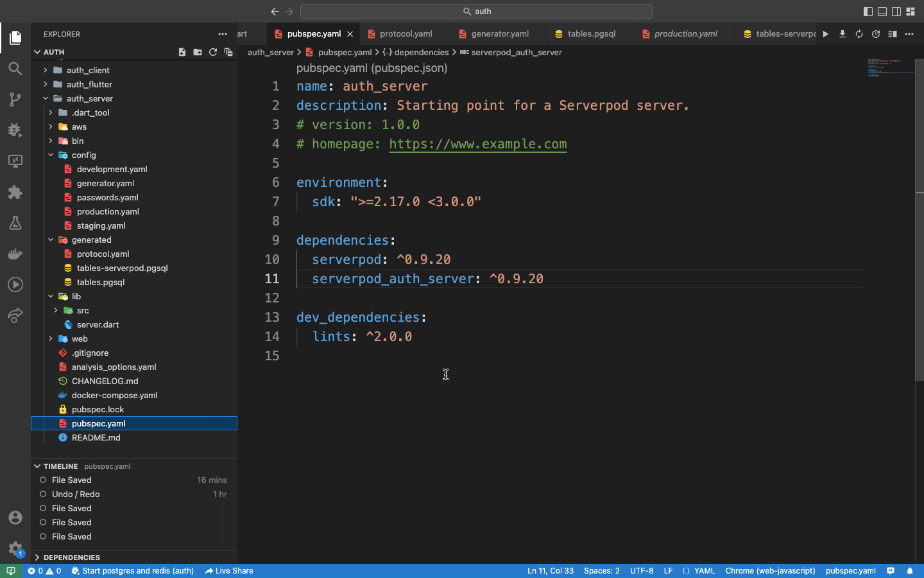Open the Testing flask view
924x578 pixels.
[15, 223]
